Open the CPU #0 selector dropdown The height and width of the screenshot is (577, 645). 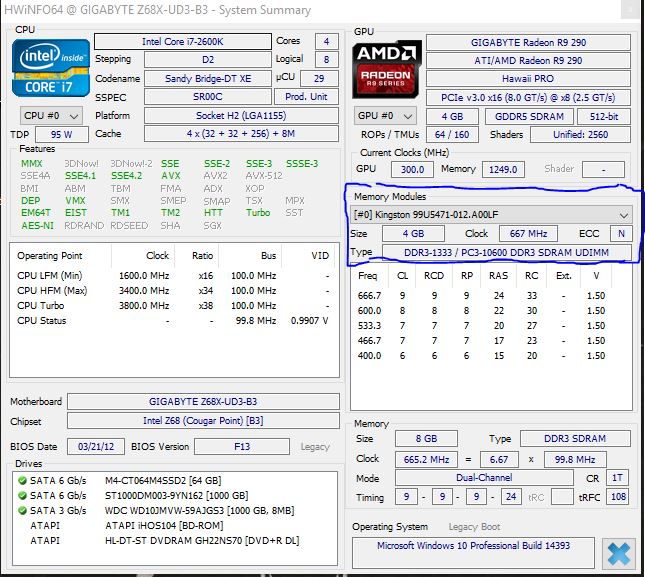coord(51,116)
